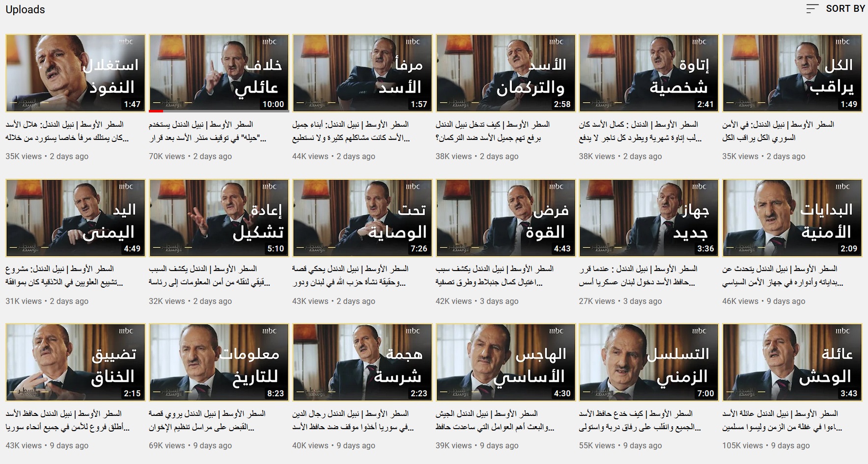Image resolution: width=868 pixels, height=464 pixels.
Task: Open the 4:49 video thumbnail with 31K views
Action: coord(76,218)
